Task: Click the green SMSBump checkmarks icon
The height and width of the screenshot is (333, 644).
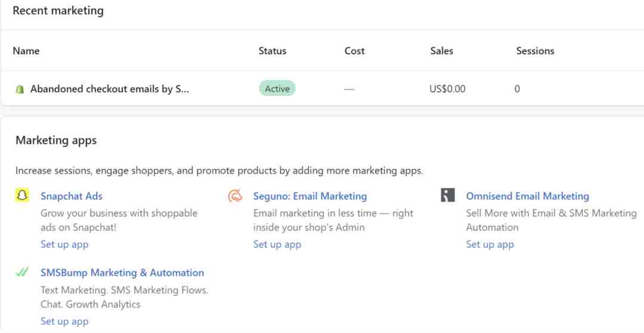Action: 22,272
